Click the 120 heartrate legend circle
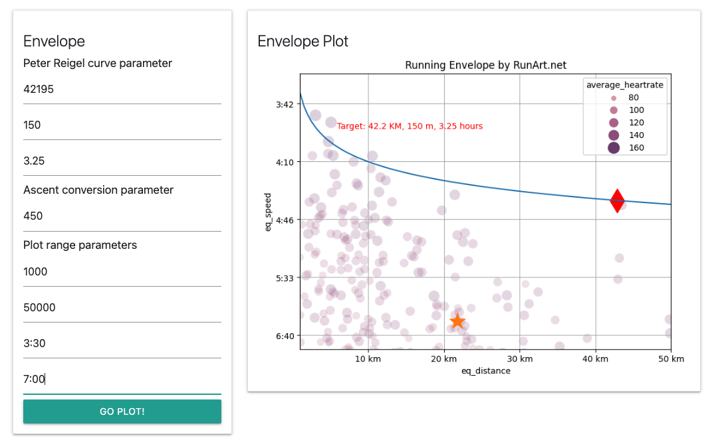Image resolution: width=720 pixels, height=440 pixels. [613, 123]
